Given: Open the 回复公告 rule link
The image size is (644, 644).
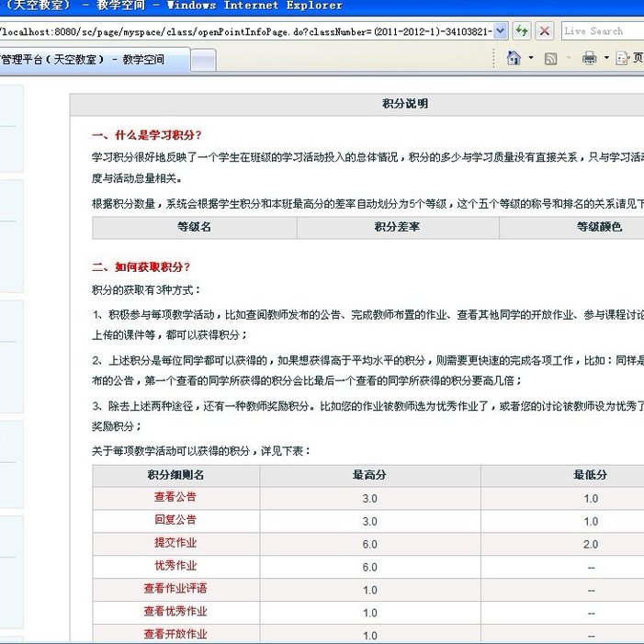Looking at the screenshot, I should [175, 520].
